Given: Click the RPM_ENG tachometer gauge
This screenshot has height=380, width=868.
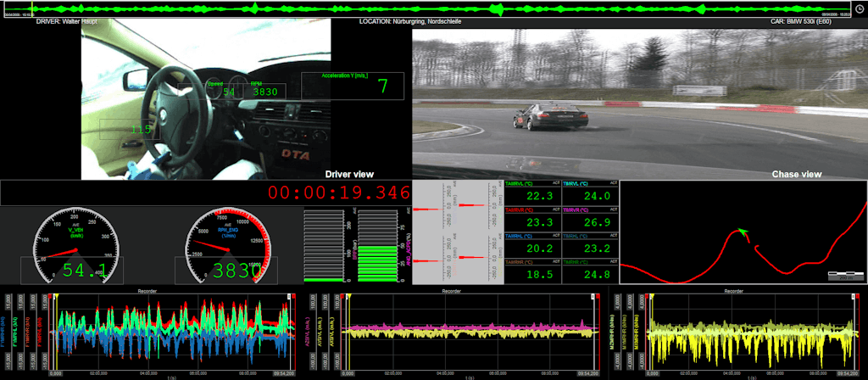Looking at the screenshot, I should pos(227,245).
